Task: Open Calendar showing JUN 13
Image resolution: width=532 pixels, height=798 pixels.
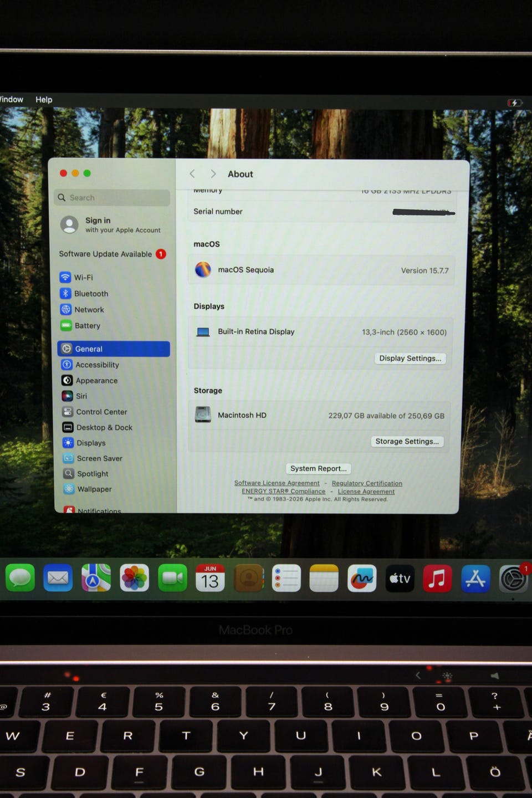Action: (210, 578)
